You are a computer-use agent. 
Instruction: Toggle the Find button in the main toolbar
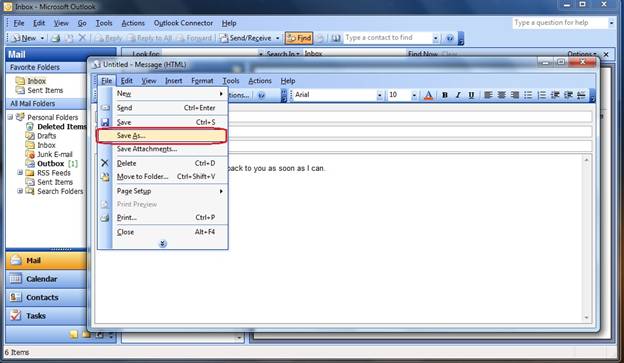click(299, 38)
